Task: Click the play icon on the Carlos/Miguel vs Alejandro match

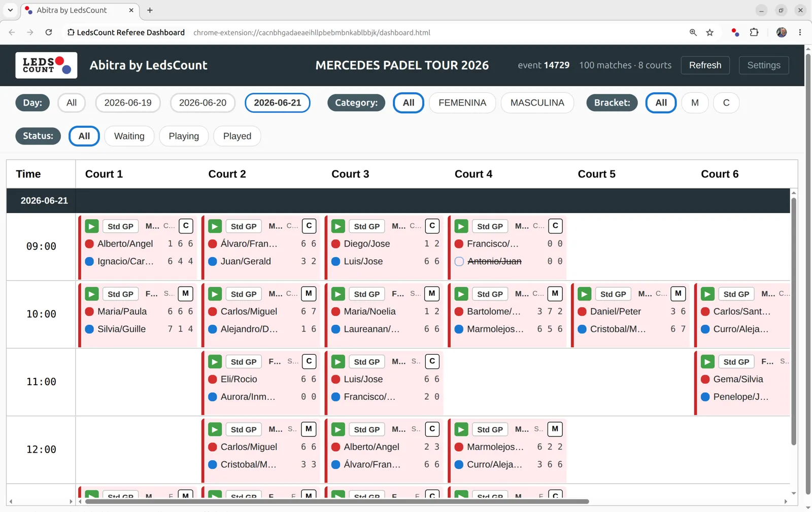Action: 215,294
